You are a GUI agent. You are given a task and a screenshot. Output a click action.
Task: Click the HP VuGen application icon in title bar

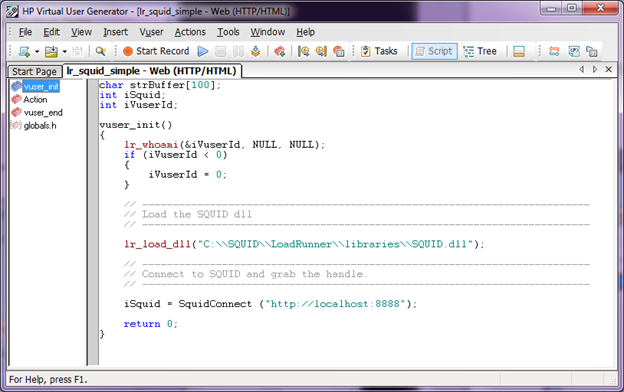(12, 11)
